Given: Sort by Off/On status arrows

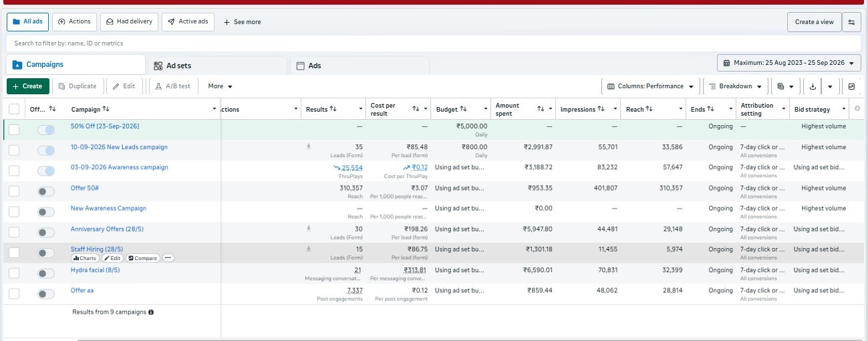Looking at the screenshot, I should tap(53, 109).
